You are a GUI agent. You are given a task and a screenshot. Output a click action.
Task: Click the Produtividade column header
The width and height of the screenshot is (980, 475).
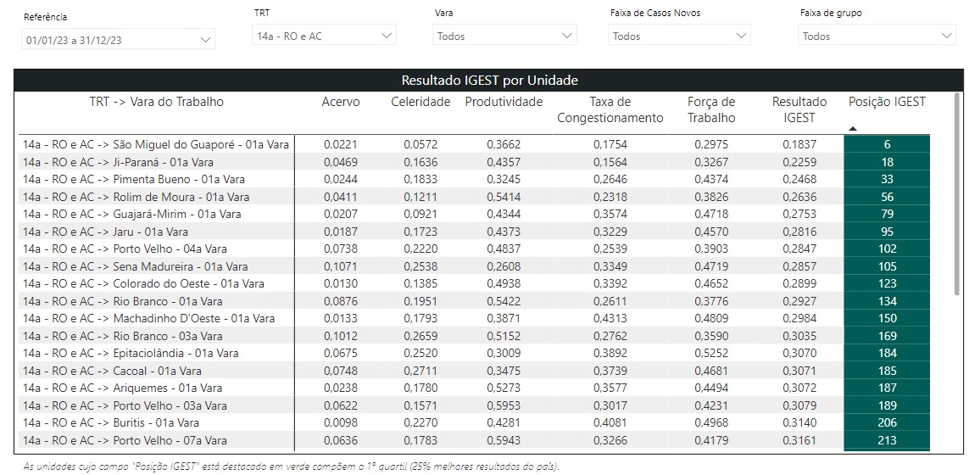click(x=503, y=102)
